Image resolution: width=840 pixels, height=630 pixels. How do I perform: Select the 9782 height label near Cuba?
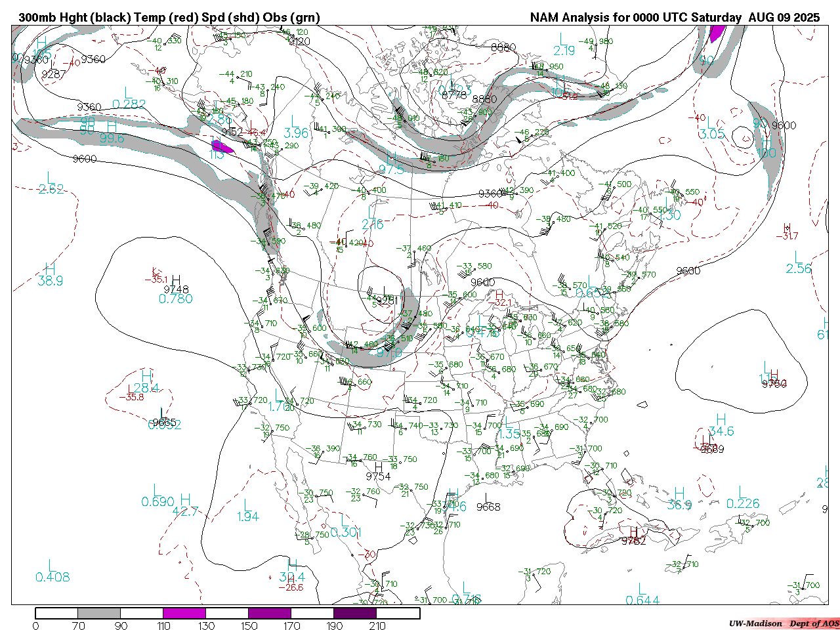click(633, 541)
